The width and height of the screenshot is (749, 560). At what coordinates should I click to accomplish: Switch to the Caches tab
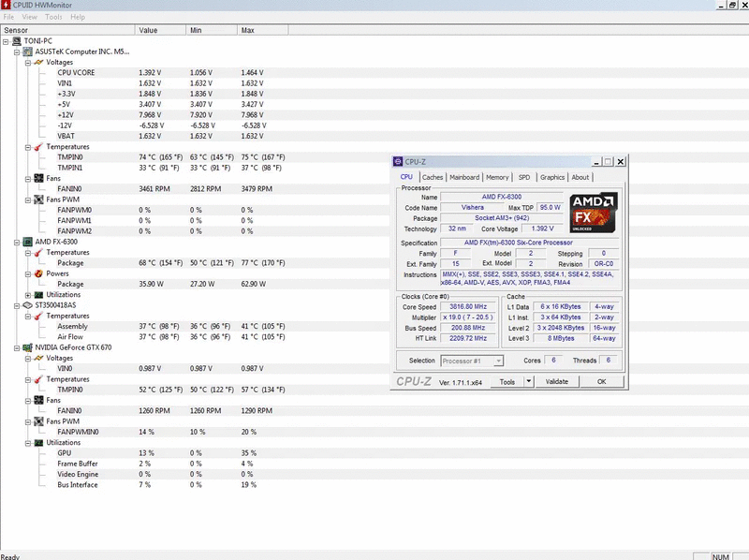[433, 177]
